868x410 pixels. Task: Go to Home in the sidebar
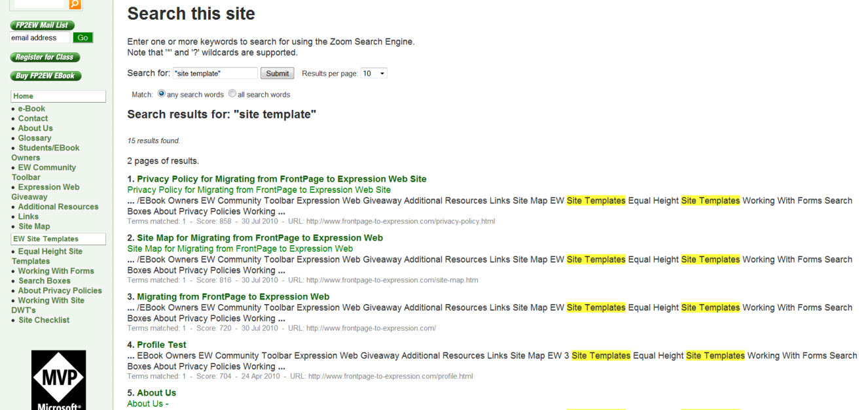coord(58,96)
